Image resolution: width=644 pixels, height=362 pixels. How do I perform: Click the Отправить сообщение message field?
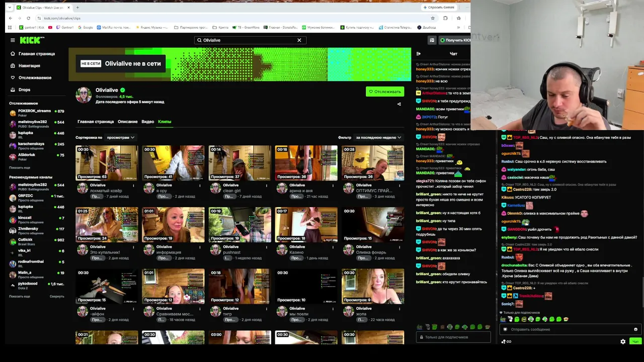tap(570, 329)
